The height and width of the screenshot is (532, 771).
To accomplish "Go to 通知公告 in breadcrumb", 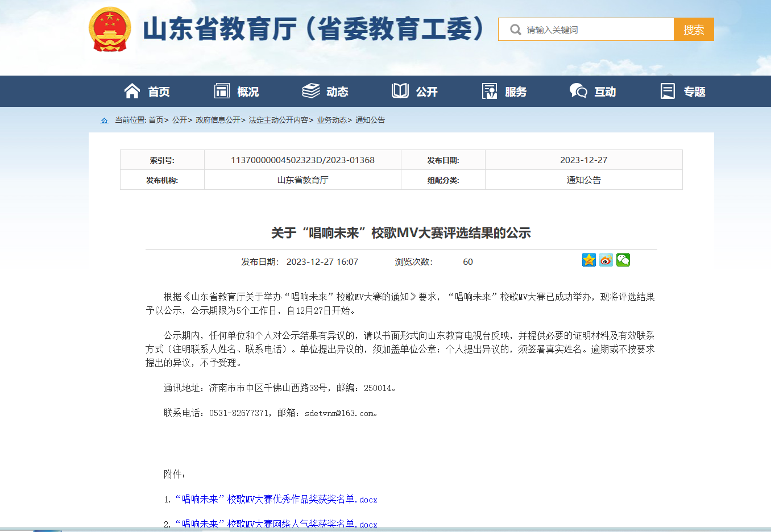I will [370, 120].
